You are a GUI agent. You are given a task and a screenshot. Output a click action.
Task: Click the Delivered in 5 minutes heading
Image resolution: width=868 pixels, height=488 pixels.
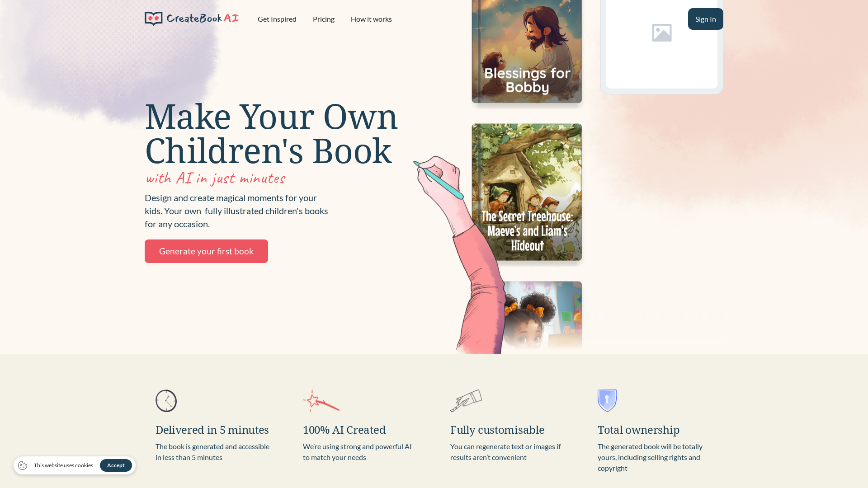(x=212, y=430)
